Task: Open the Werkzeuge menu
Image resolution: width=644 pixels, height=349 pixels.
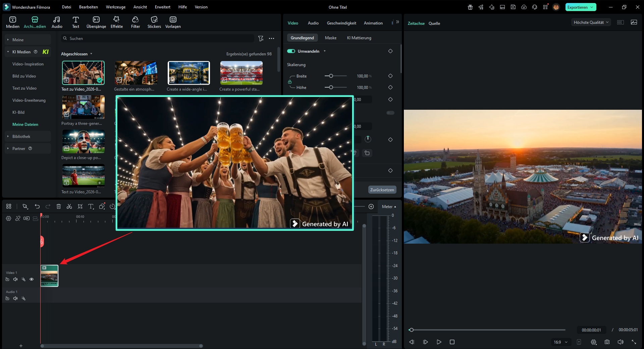Action: 115,7
